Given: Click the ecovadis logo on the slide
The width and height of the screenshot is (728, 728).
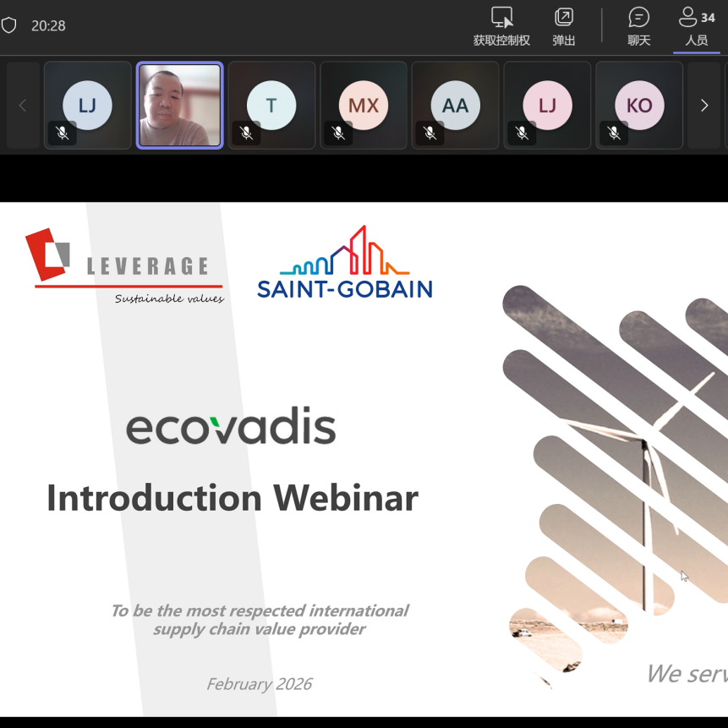Looking at the screenshot, I should coord(231,428).
